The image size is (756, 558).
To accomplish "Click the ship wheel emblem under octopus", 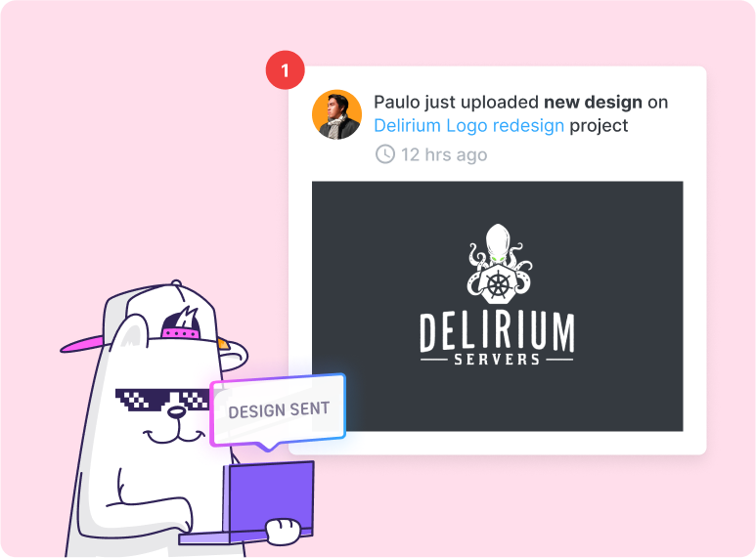I will [498, 284].
